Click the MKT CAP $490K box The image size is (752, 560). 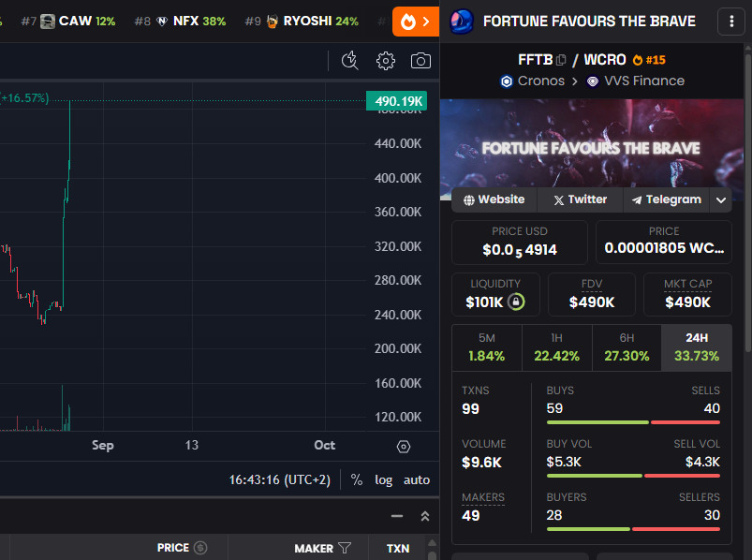pos(687,294)
